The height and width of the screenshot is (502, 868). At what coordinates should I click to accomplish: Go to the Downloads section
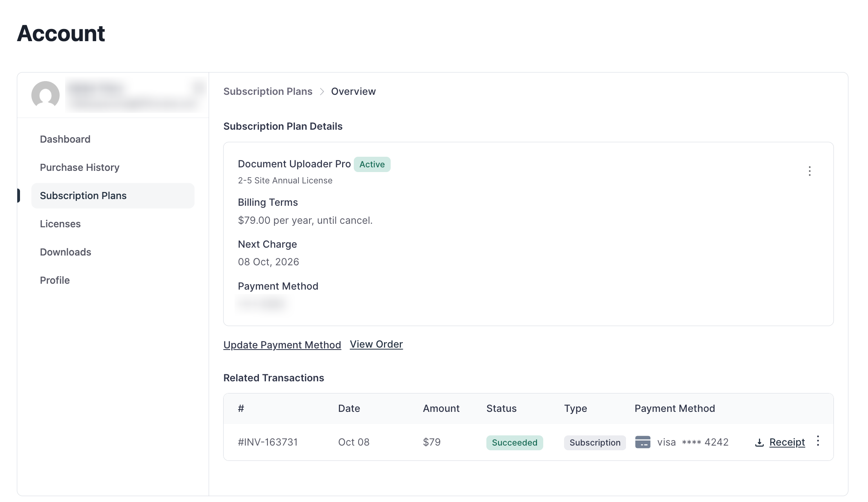tap(66, 252)
